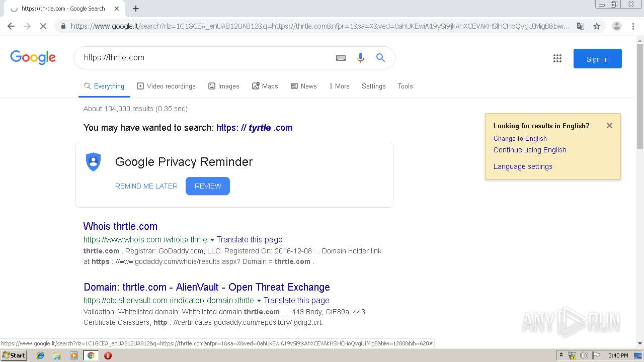Click the Chrome taskbar icon

coord(91,355)
